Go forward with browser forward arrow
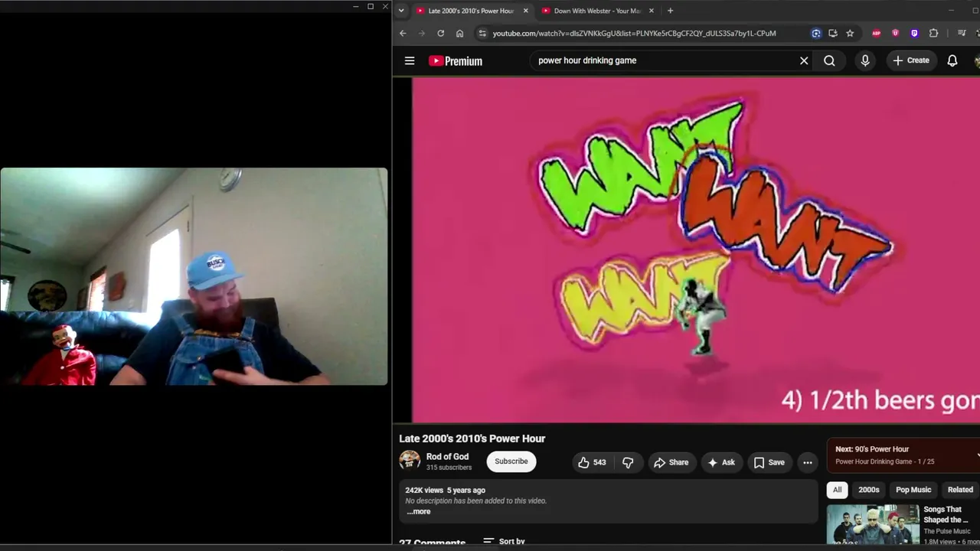This screenshot has width=980, height=551. (x=421, y=33)
